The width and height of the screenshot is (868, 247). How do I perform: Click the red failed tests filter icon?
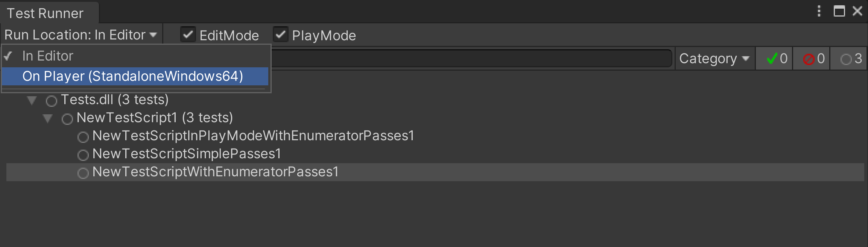coord(809,59)
